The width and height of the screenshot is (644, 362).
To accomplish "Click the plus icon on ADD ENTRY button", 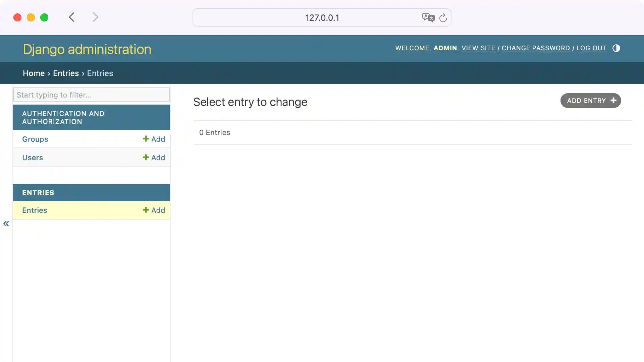I will [x=614, y=101].
